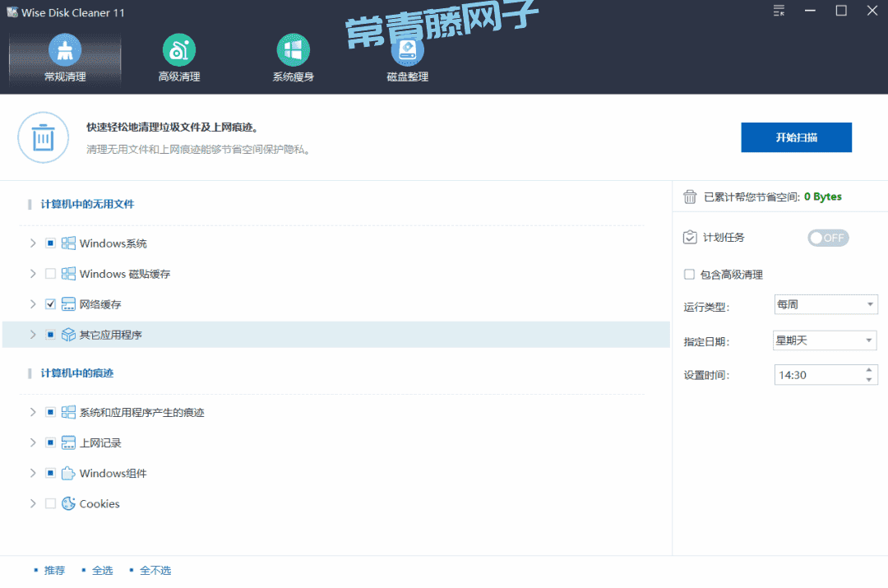Click the 全选 link
This screenshot has height=588, width=888.
coord(103,571)
